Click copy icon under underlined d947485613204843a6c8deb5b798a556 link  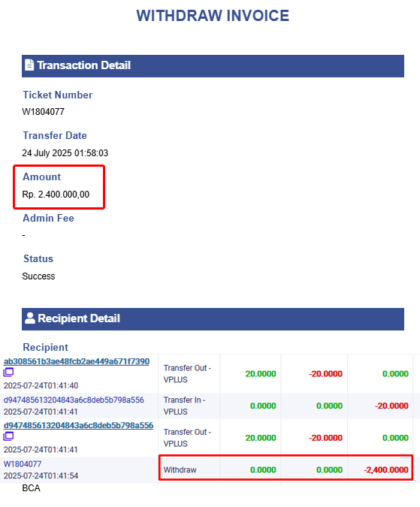click(8, 436)
